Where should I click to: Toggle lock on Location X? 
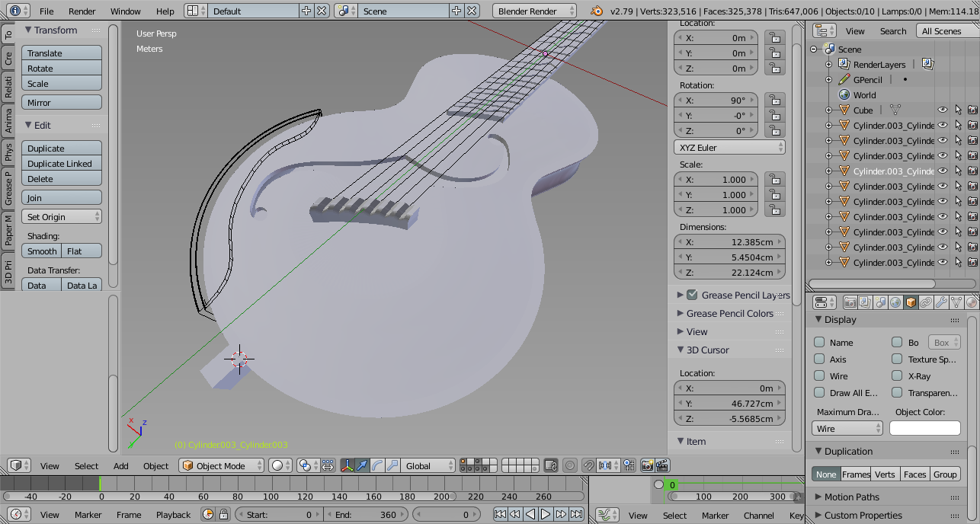(773, 38)
